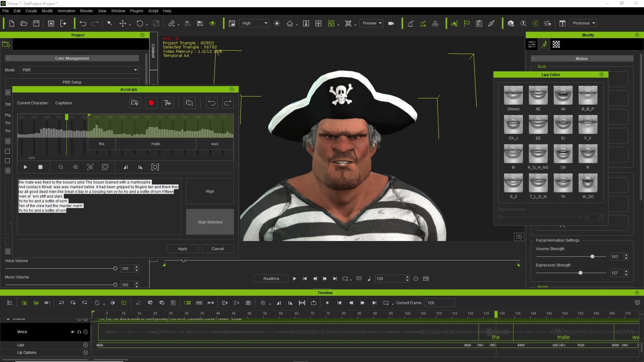The image size is (644, 362).
Task: Open the Animation menu
Action: point(66,11)
